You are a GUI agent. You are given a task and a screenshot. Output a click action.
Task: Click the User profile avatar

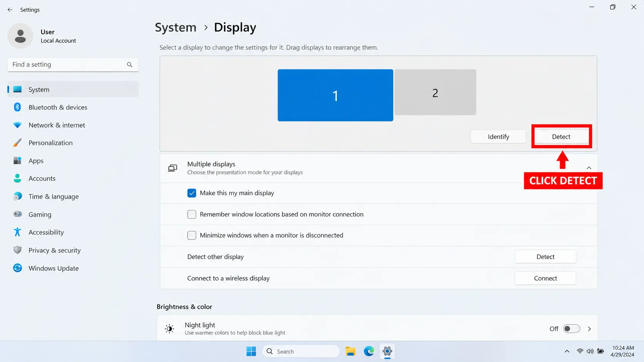20,36
